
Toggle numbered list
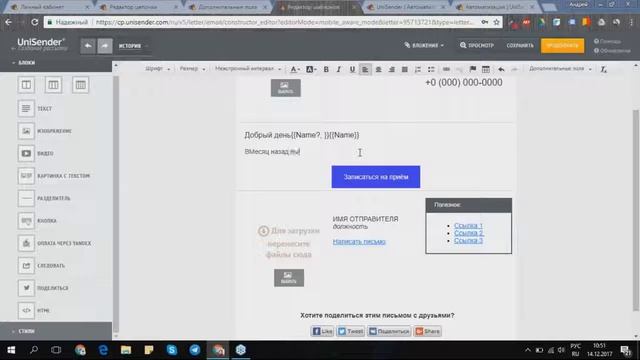tap(418, 69)
